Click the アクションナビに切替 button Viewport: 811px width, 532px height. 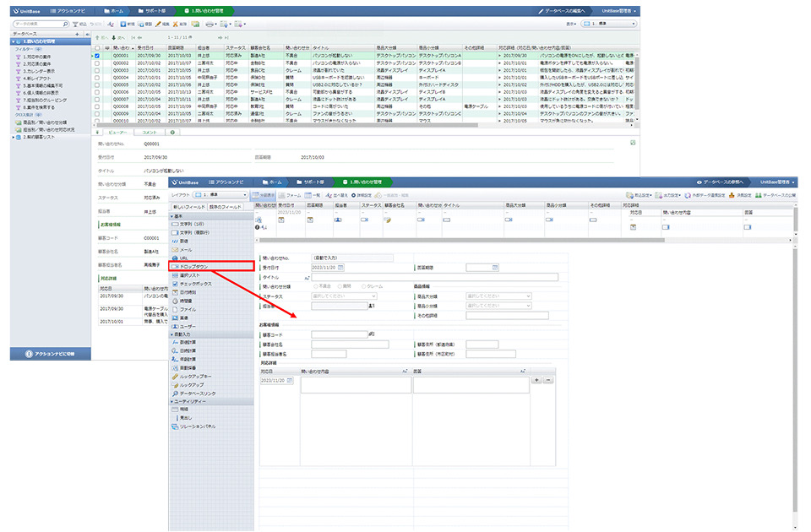click(x=50, y=353)
